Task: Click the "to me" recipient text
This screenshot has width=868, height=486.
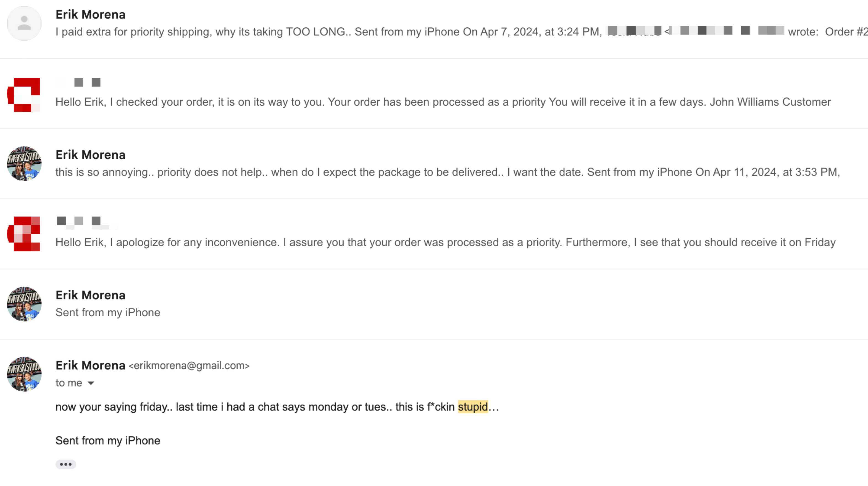Action: (69, 383)
